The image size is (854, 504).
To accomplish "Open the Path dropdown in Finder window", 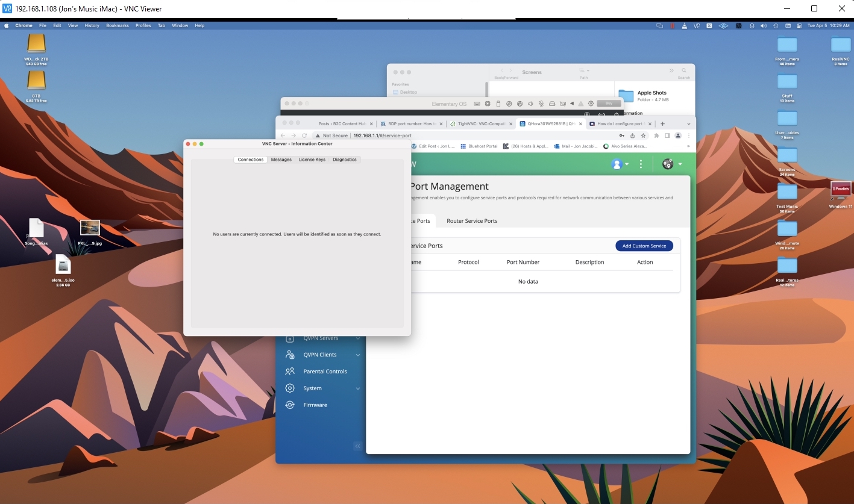I will [x=584, y=71].
